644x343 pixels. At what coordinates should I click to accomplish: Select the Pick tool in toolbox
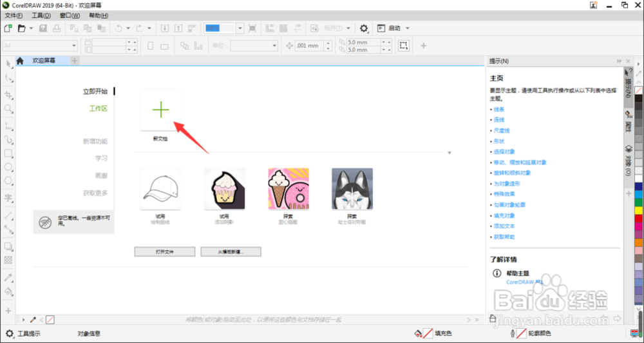[8, 64]
